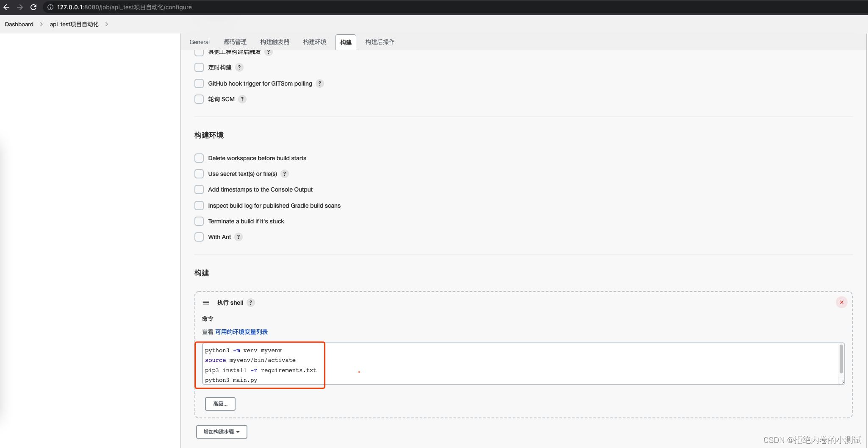The image size is (868, 448).
Task: Open 可用的环境变量列表 link
Action: coord(241,332)
